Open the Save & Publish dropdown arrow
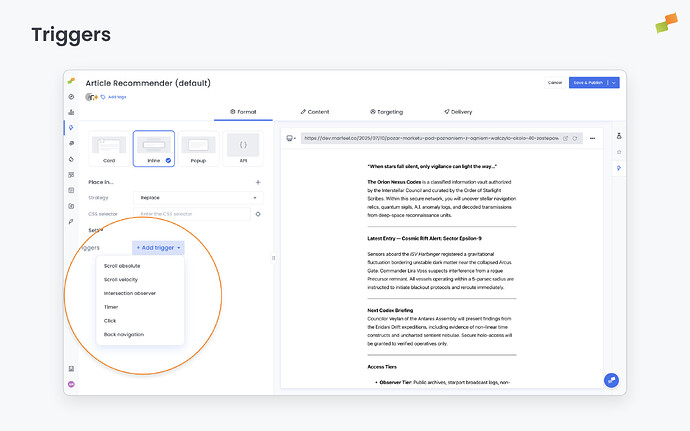Viewport: 690px width, 431px height. [614, 82]
